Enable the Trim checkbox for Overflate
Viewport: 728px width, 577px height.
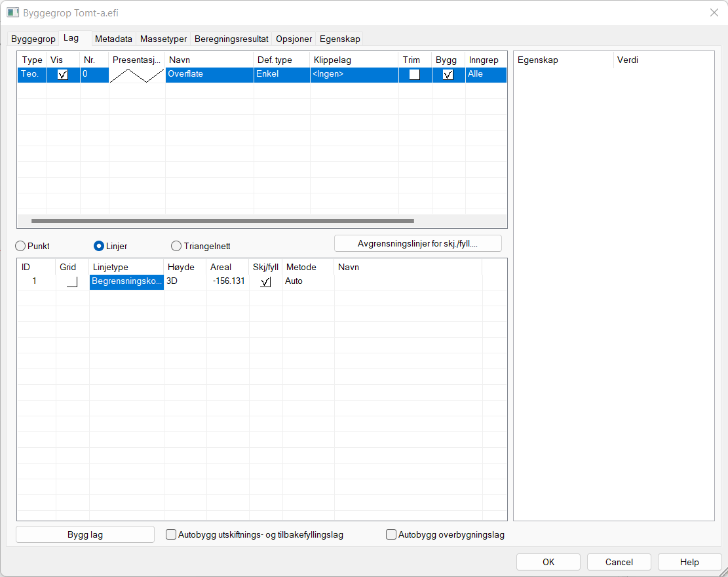coord(415,75)
